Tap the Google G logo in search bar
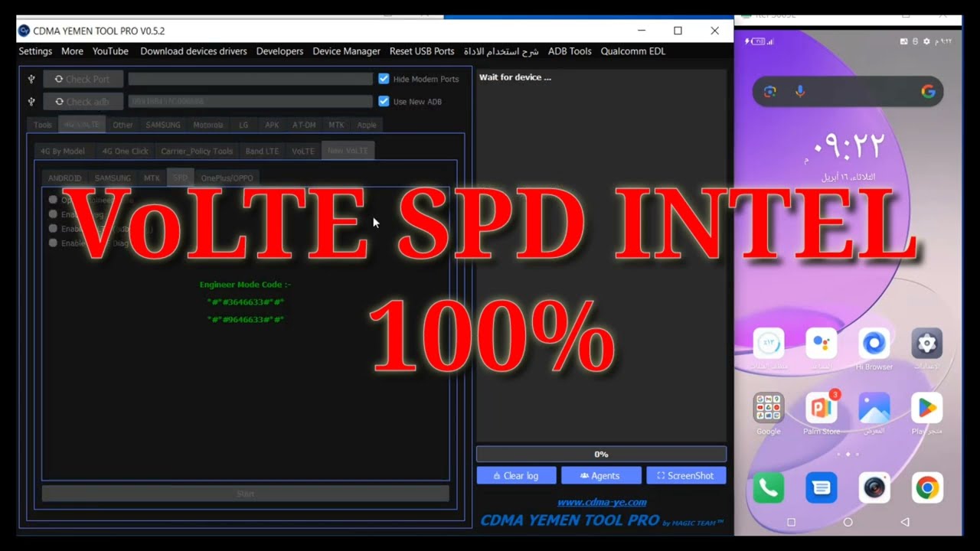Viewport: 980px width, 551px height. tap(928, 92)
